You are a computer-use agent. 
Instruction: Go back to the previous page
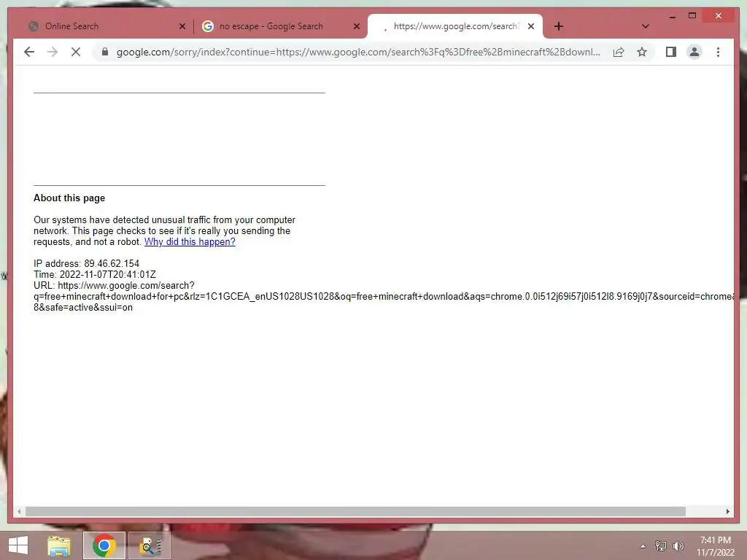(29, 52)
